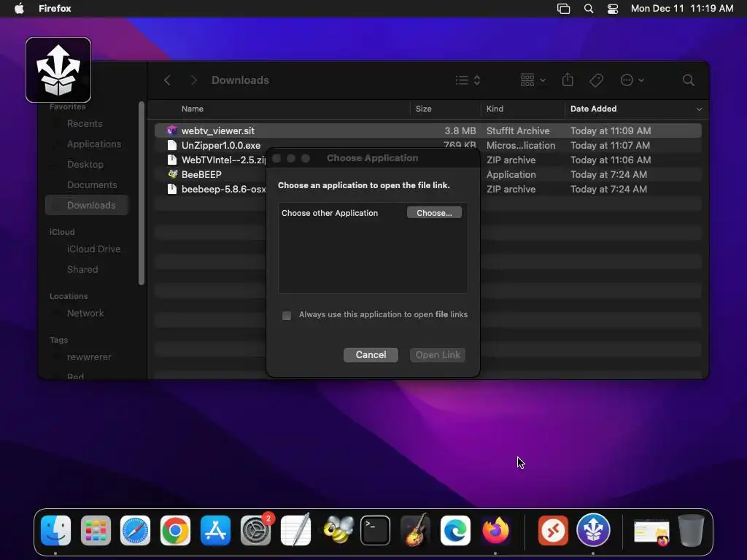
Task: Switch to Firefox in the Dock
Action: [495, 530]
